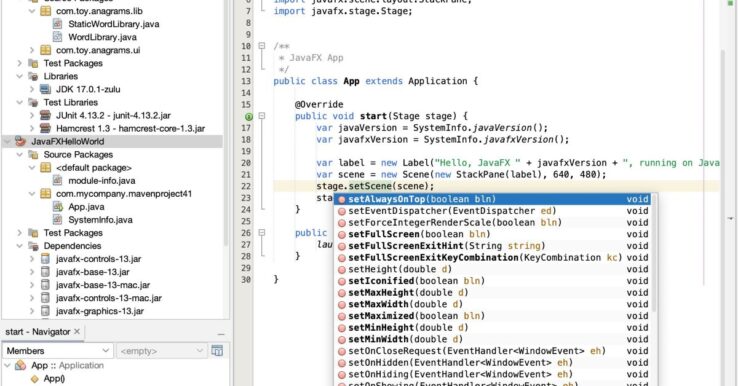Screen dimensions: 738x386
Task: Click the com.toy.anagrams.lib package icon
Action: coord(46,11)
